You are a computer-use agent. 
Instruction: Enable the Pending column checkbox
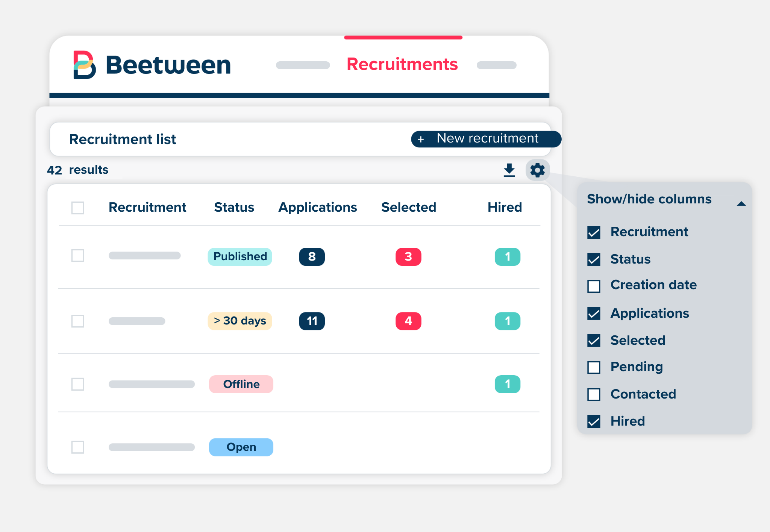[594, 367]
